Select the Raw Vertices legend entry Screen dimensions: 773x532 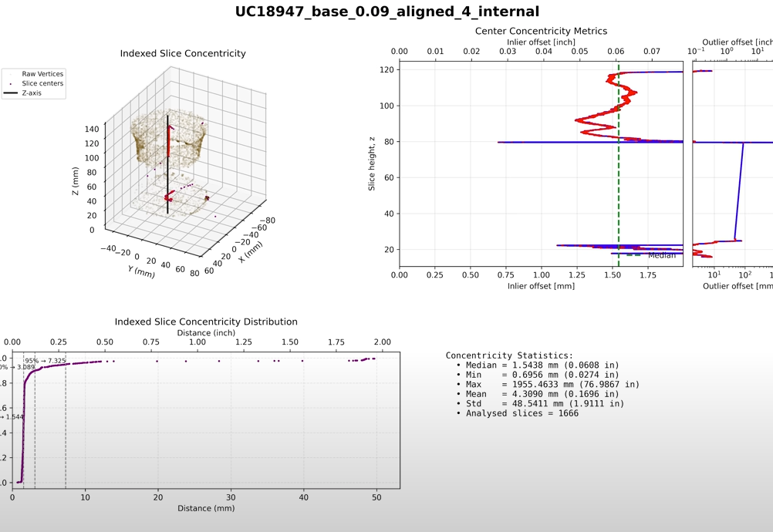coord(42,74)
